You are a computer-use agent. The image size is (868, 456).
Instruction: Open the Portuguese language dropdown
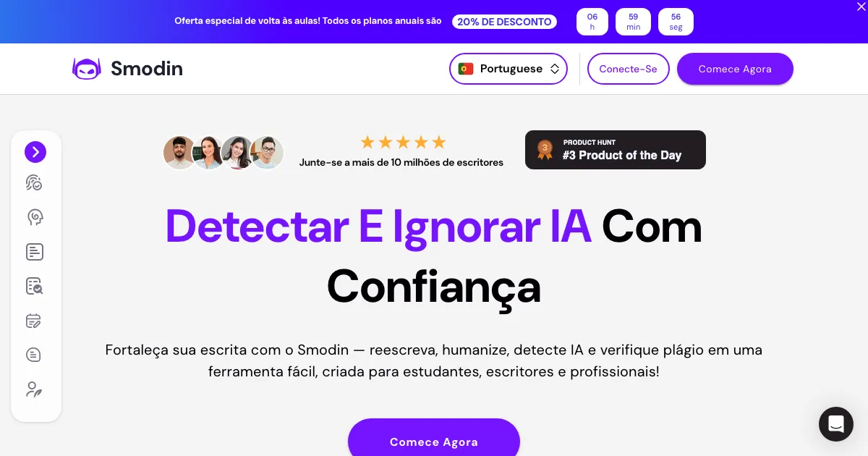click(x=509, y=69)
